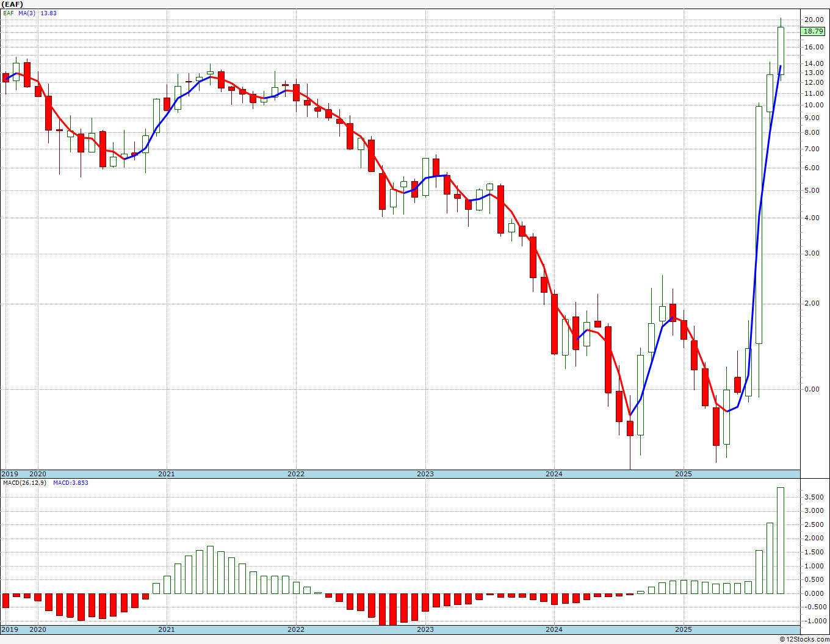
Task: Click the (EAF) ticker title
Action: pyautogui.click(x=12, y=4)
